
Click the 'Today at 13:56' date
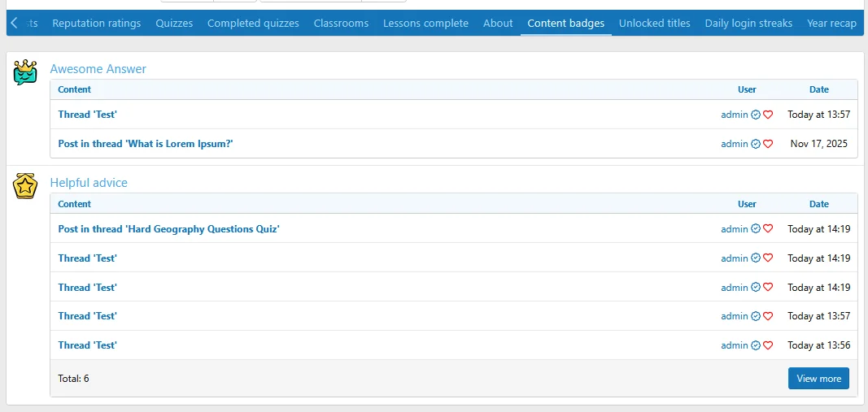818,345
